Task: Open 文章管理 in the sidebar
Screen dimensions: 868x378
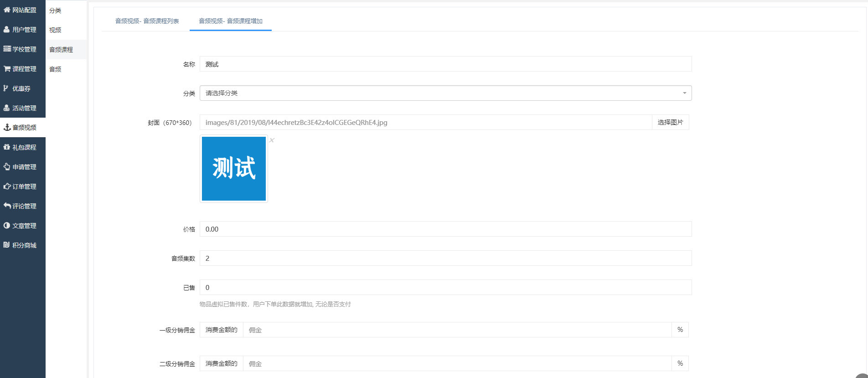Action: pyautogui.click(x=23, y=226)
